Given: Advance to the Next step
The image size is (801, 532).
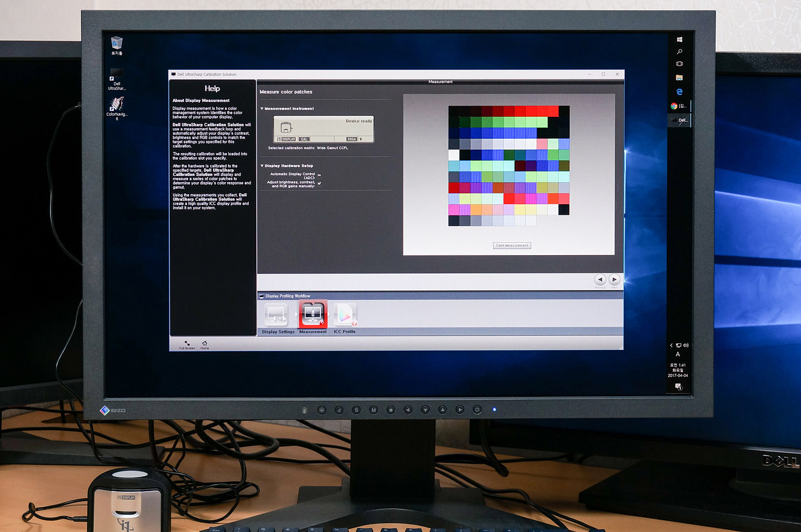Looking at the screenshot, I should [x=615, y=279].
